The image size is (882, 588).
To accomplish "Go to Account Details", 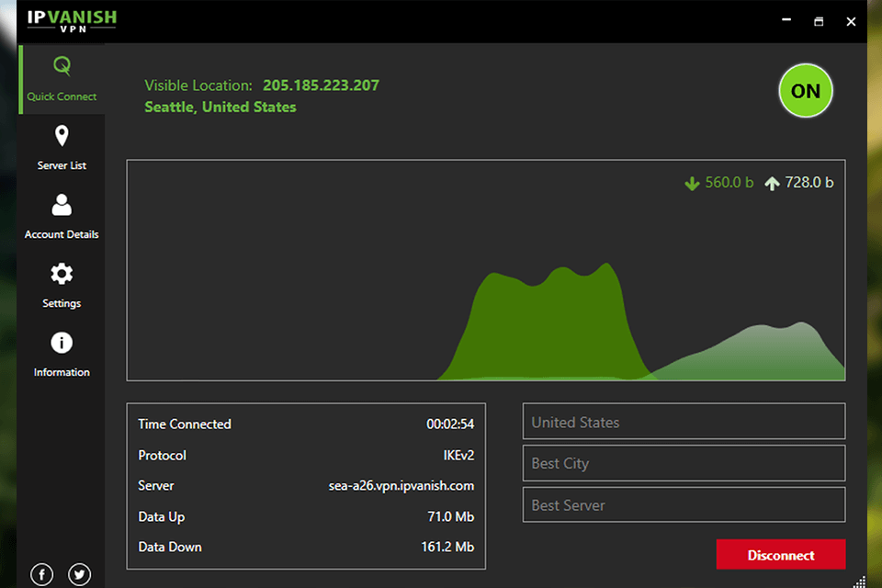I will tap(62, 217).
